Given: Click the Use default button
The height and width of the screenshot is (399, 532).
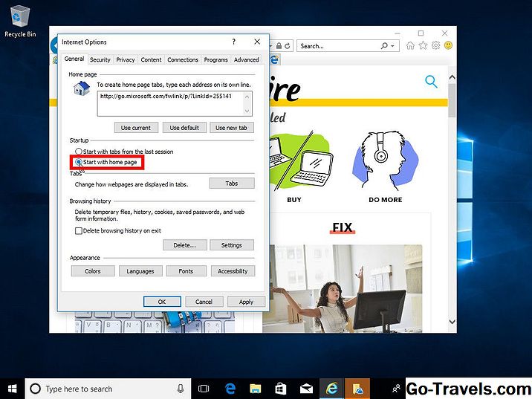Looking at the screenshot, I should (x=184, y=128).
